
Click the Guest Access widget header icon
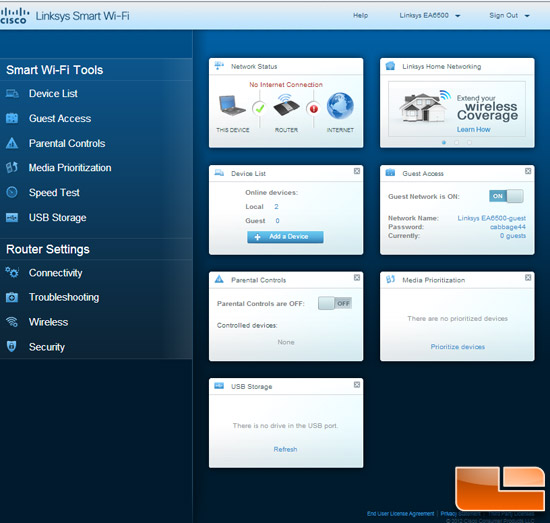pyautogui.click(x=390, y=173)
